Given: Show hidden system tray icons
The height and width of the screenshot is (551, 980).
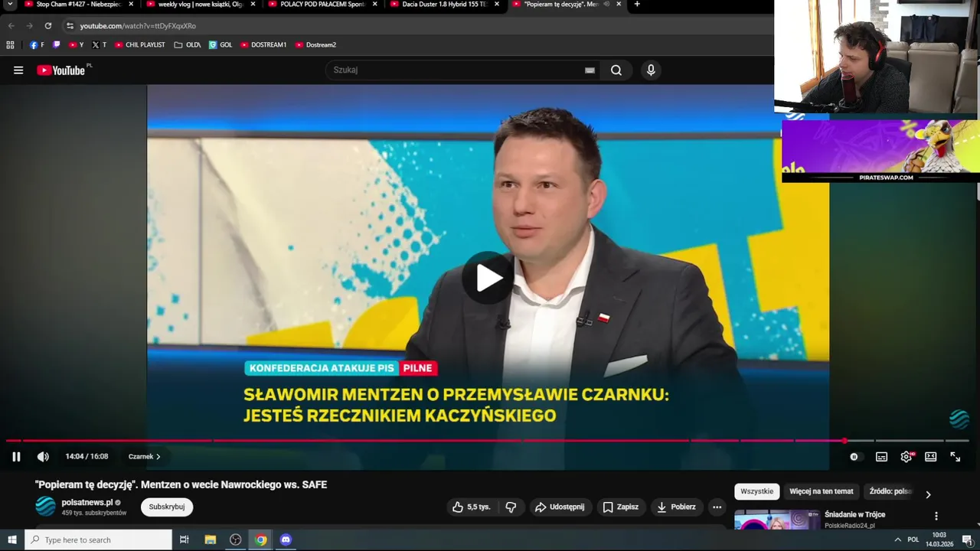Looking at the screenshot, I should coord(897,540).
